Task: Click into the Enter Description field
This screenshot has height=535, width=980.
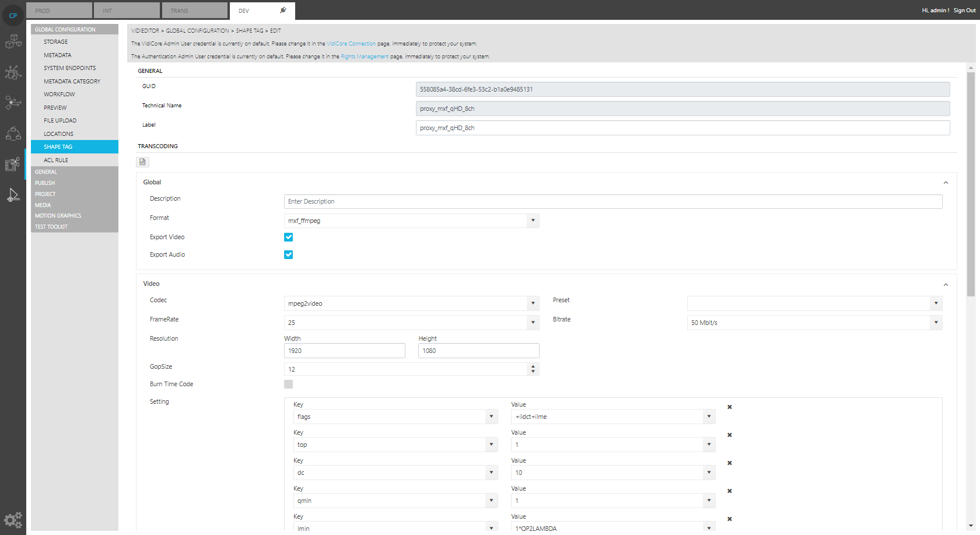Action: click(x=612, y=201)
